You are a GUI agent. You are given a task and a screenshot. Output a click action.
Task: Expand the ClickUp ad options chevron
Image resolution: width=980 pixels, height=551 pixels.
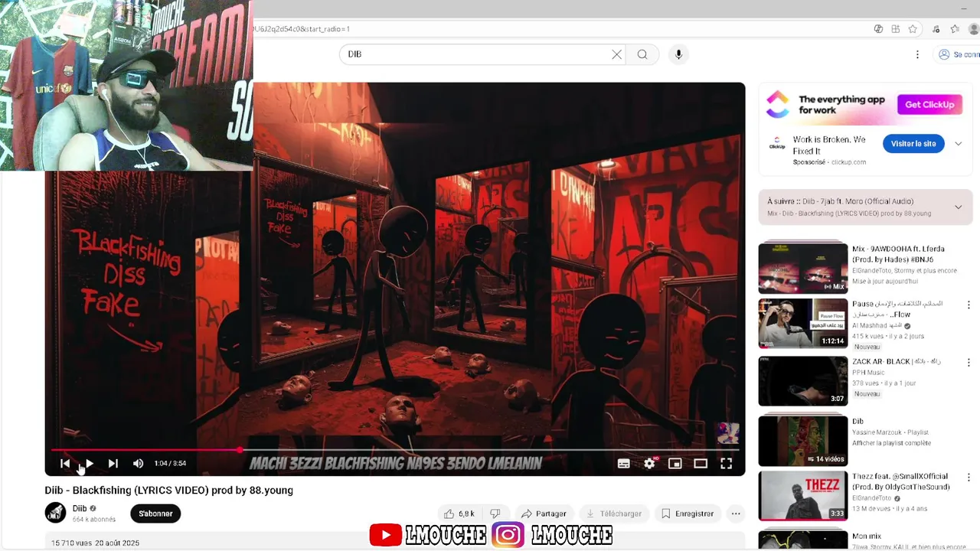point(958,144)
